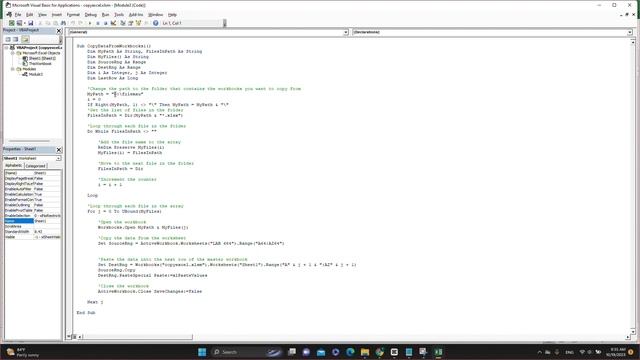Select the DisplayPageBreaks property row
This screenshot has width=640, height=360.
(x=33, y=178)
